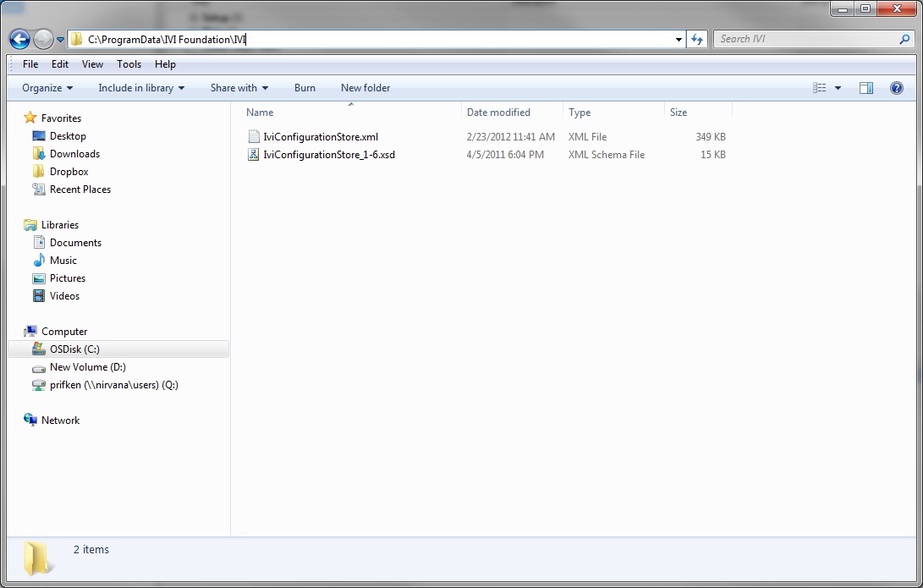Open the Help menu
Image resolution: width=923 pixels, height=588 pixels.
(166, 64)
